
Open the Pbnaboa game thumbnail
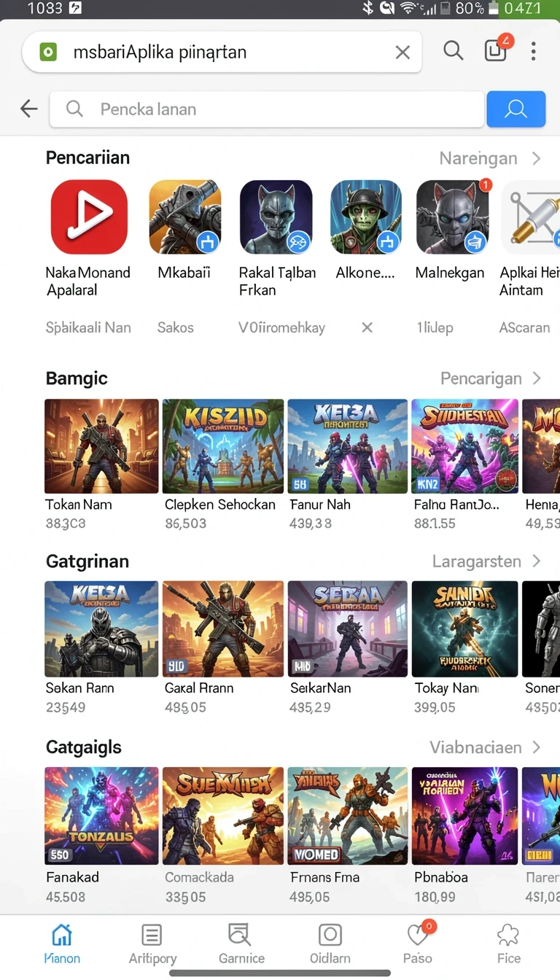click(x=465, y=816)
